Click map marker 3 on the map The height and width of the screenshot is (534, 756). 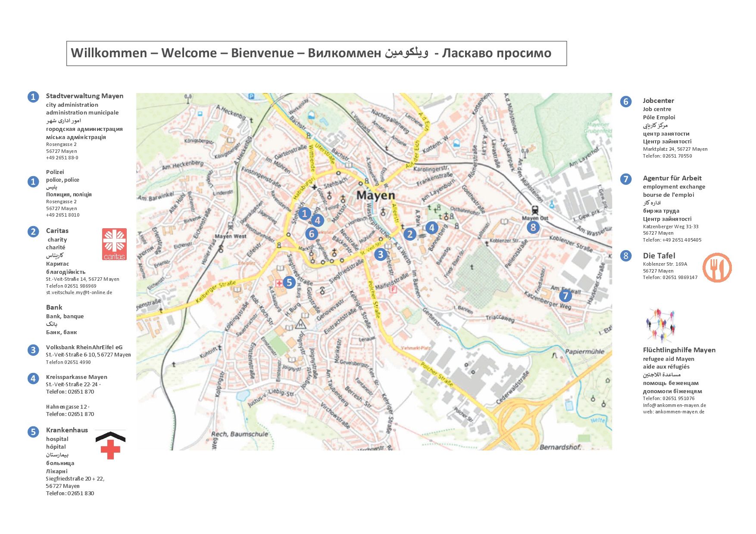pos(380,255)
